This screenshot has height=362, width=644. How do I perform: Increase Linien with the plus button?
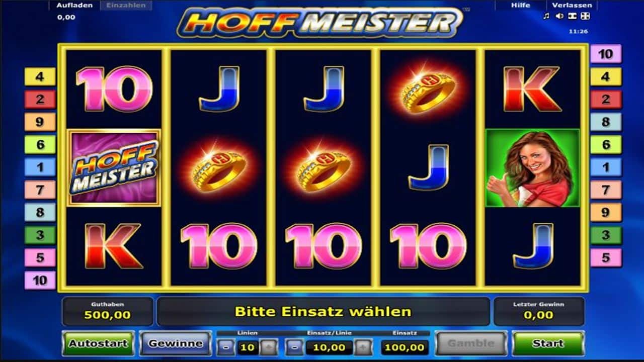pos(268,347)
